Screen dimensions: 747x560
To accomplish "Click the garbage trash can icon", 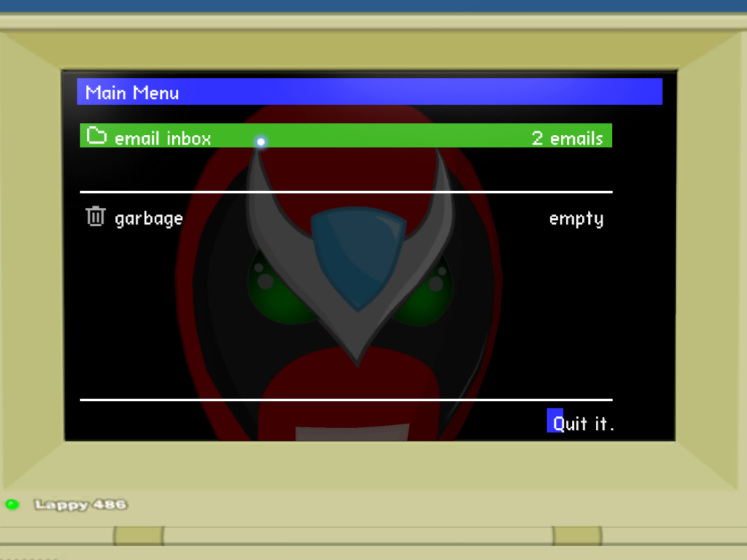I will click(x=96, y=217).
